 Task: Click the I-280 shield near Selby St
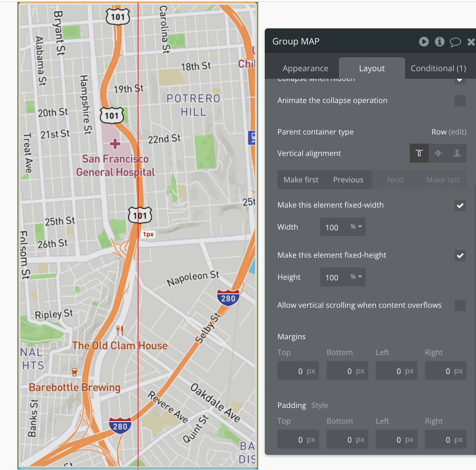(x=228, y=298)
